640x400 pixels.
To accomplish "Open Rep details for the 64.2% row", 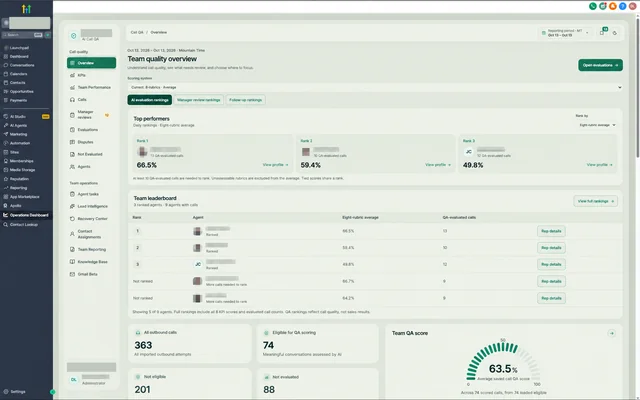I will (551, 298).
